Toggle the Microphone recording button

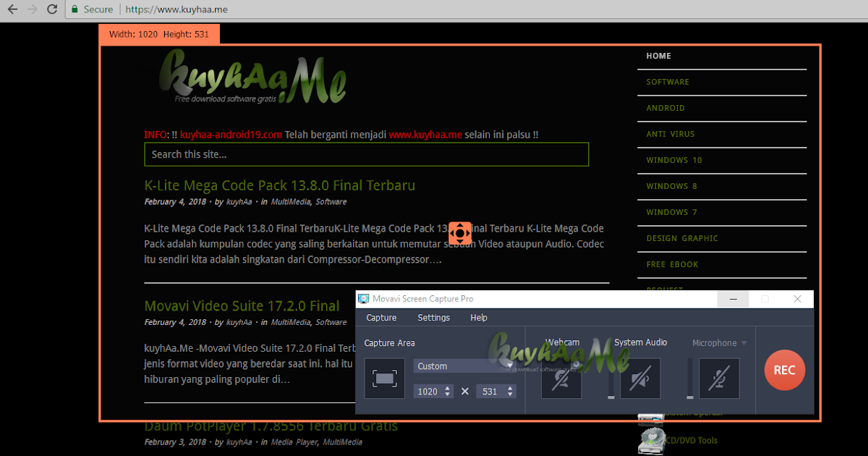click(719, 379)
